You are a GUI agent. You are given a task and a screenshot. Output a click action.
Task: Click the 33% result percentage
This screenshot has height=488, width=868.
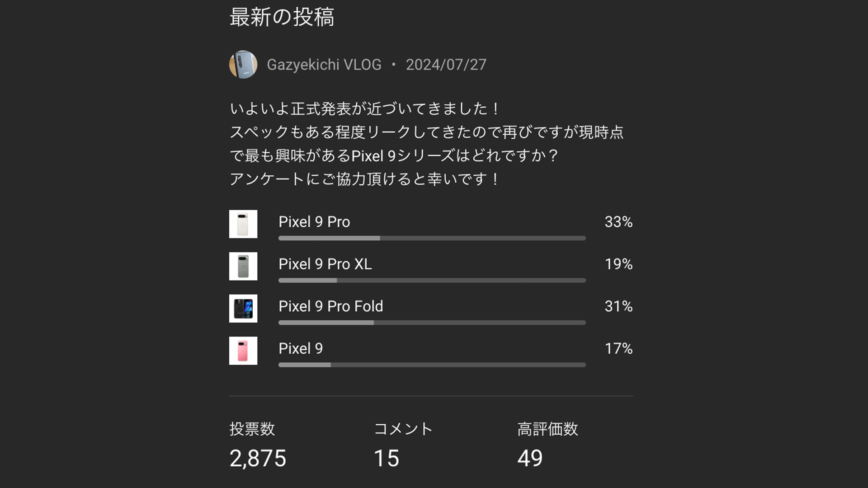(x=618, y=222)
